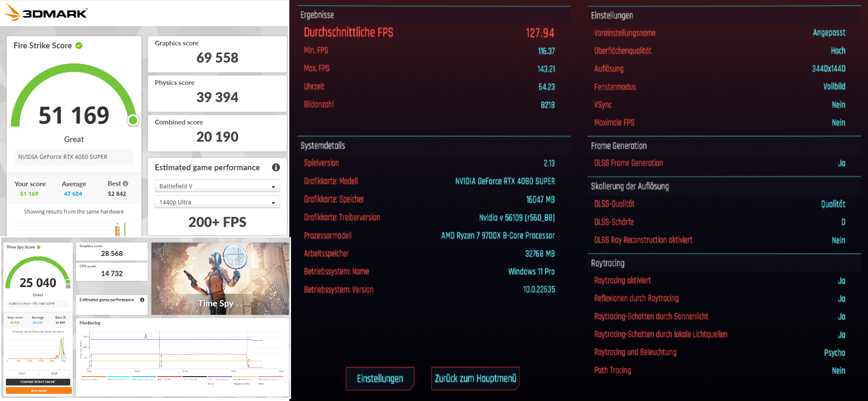Click the knob on the Time Spy score gauge
The height and width of the screenshot is (401, 868).
coord(68,282)
